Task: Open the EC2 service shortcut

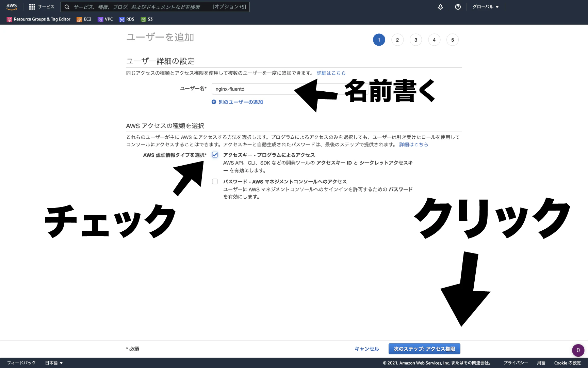Action: click(84, 19)
